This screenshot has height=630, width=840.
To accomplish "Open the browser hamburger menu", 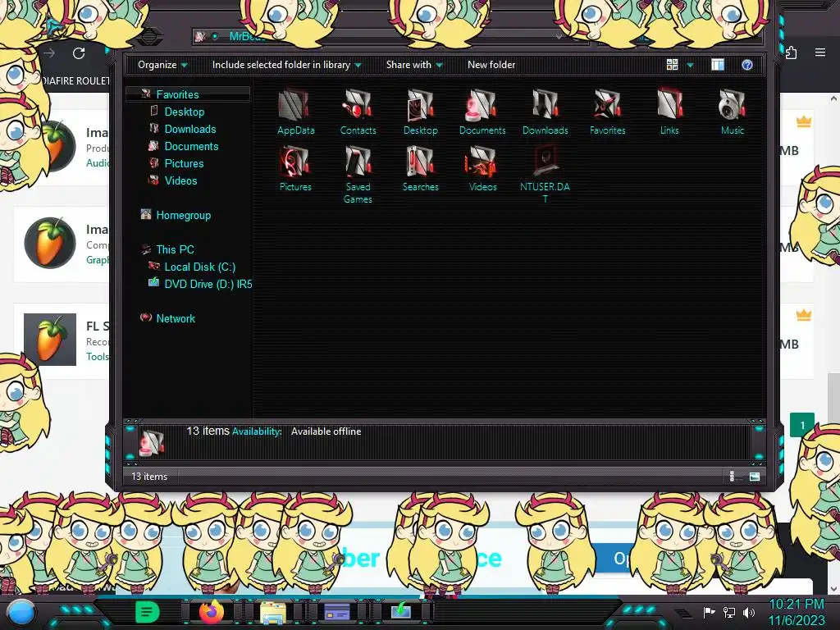I will (820, 52).
